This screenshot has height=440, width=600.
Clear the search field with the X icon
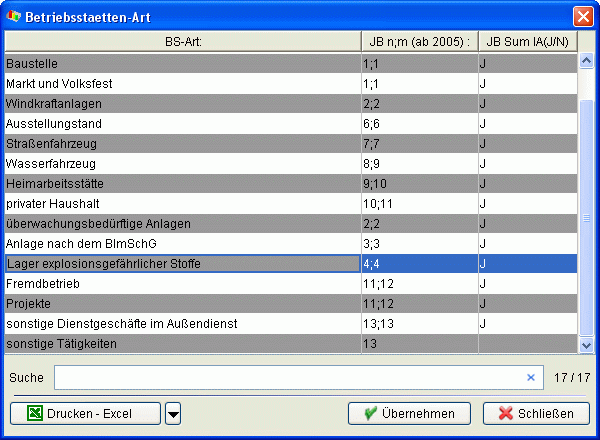(x=531, y=378)
